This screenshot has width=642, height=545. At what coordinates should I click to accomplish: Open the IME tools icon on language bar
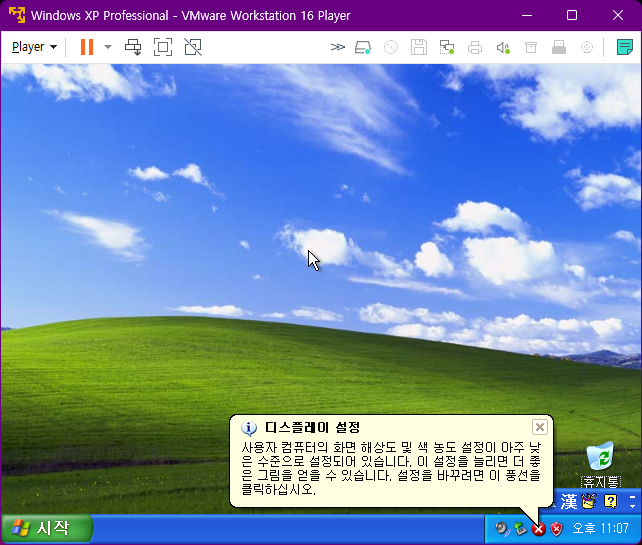[589, 502]
